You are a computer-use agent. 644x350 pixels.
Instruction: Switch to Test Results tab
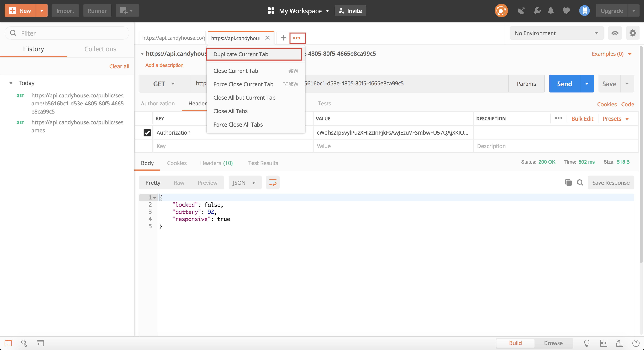coord(263,163)
